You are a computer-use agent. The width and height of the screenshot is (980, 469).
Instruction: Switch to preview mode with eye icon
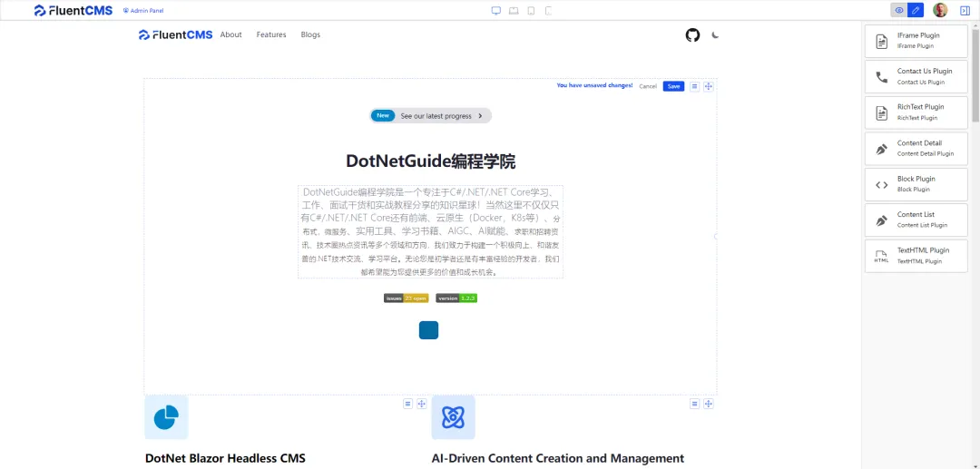point(899,10)
